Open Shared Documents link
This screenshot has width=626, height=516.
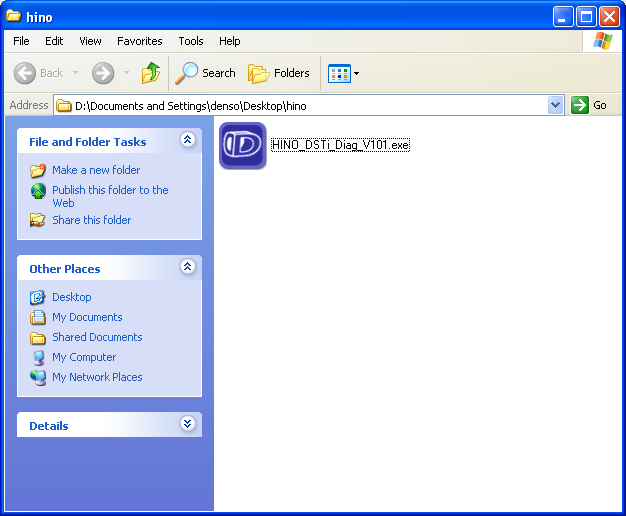[x=97, y=337]
